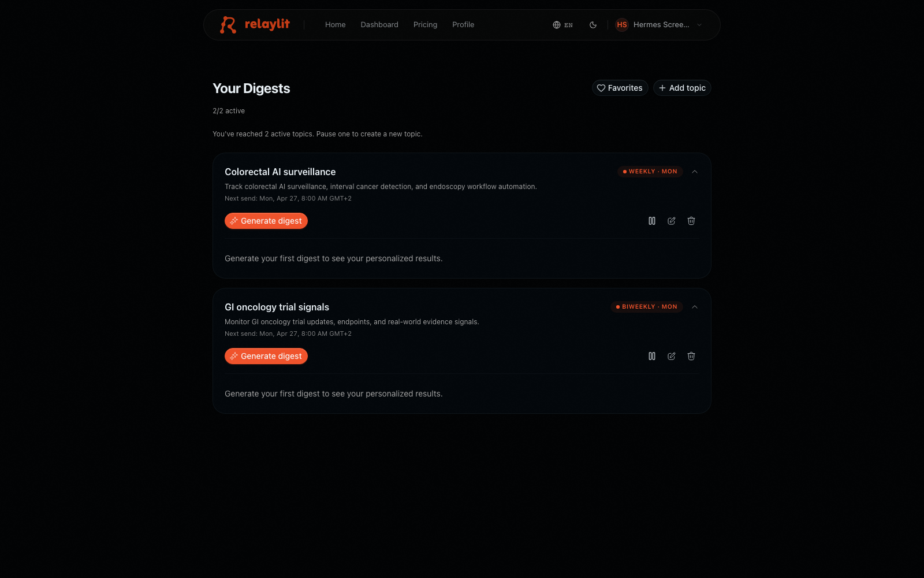Collapse the Colorectal AI surveillance card
The height and width of the screenshot is (578, 924).
(695, 172)
